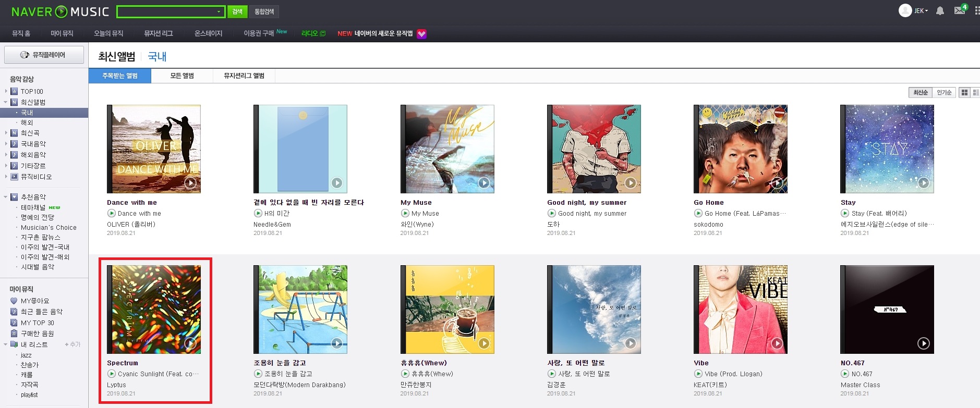The height and width of the screenshot is (408, 980).
Task: Switch to 모든 앨범 tab
Action: click(x=182, y=76)
